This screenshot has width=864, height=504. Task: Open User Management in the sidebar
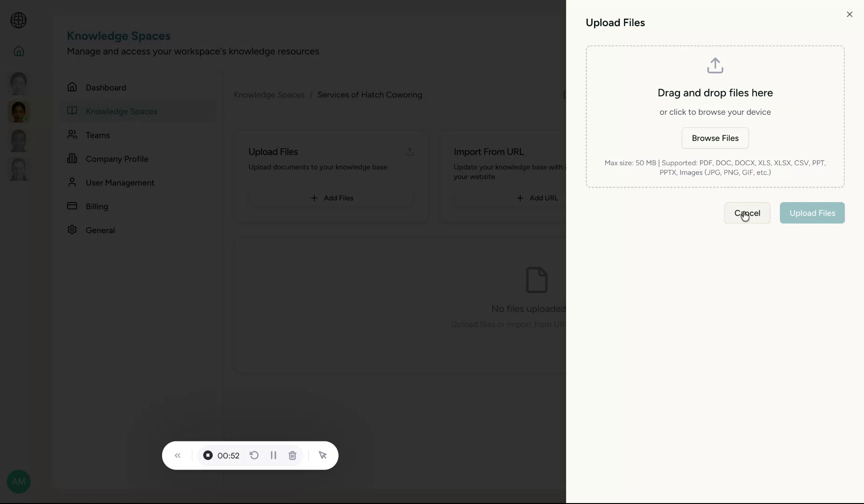(x=120, y=182)
